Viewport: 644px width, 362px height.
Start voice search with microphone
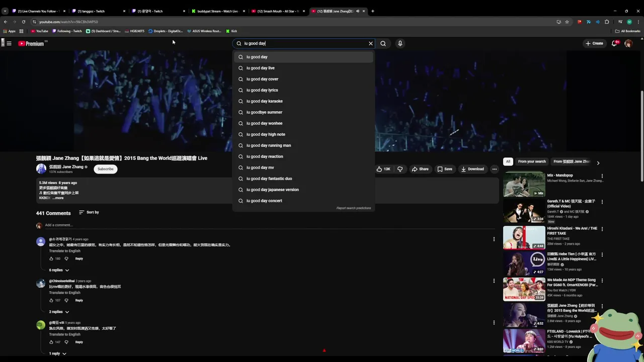(x=400, y=44)
